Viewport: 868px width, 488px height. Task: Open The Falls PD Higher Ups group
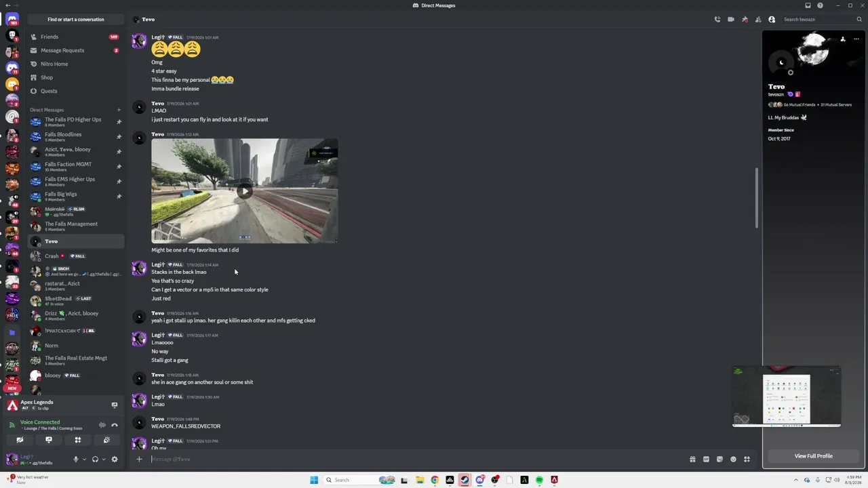[x=75, y=122]
